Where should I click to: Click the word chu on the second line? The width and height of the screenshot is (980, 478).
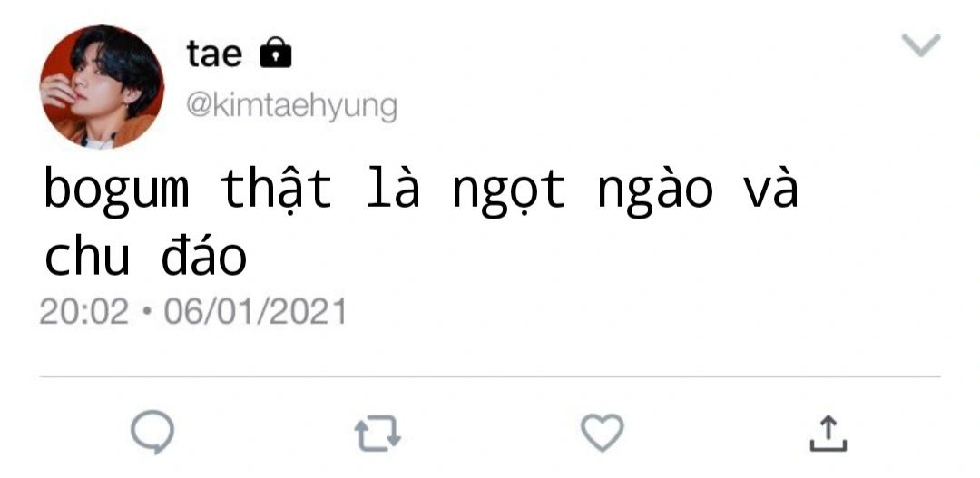click(x=87, y=255)
